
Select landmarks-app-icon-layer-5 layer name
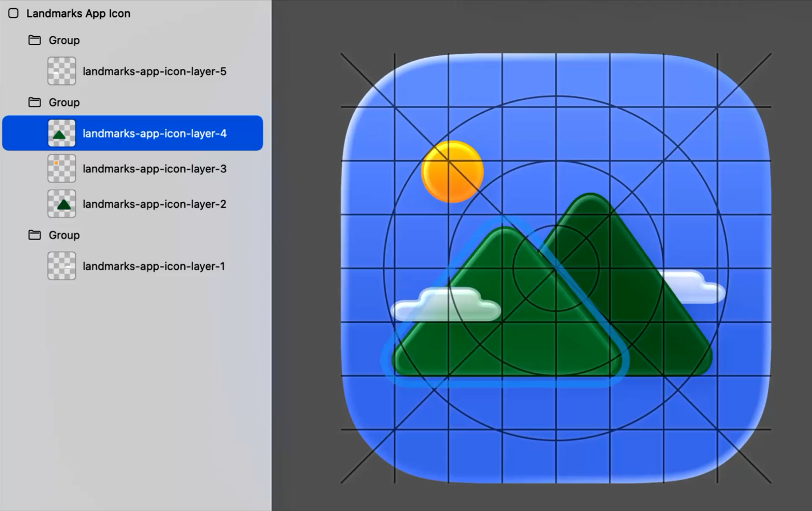[x=154, y=71]
